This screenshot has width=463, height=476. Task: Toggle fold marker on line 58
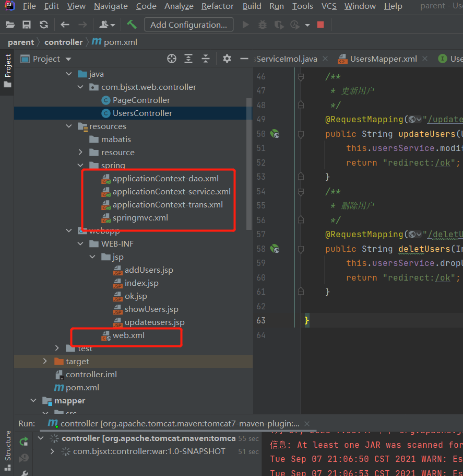(301, 249)
